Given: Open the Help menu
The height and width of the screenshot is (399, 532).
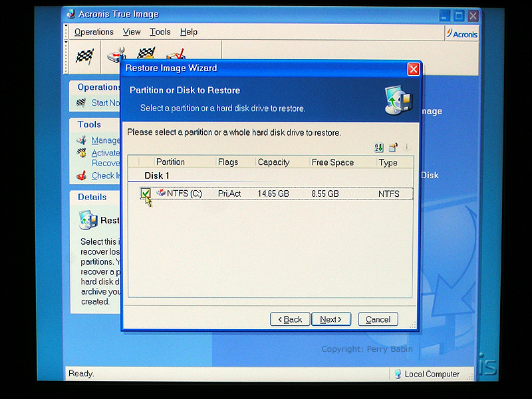Looking at the screenshot, I should (x=189, y=32).
